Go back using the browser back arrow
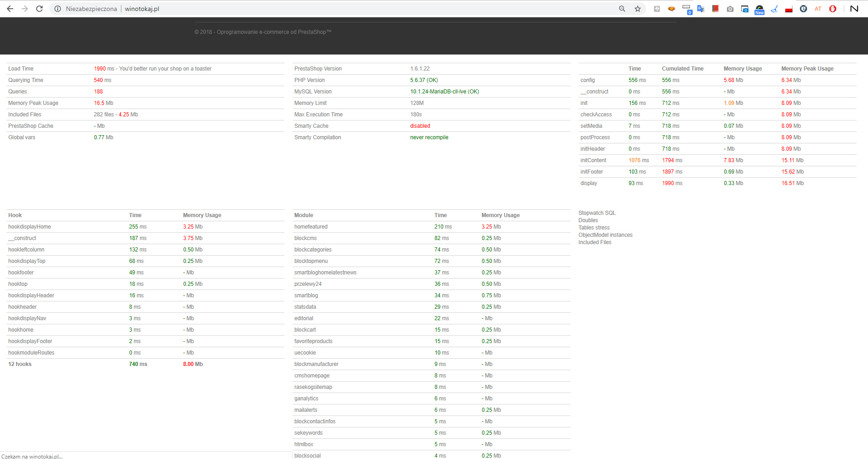 coord(10,9)
